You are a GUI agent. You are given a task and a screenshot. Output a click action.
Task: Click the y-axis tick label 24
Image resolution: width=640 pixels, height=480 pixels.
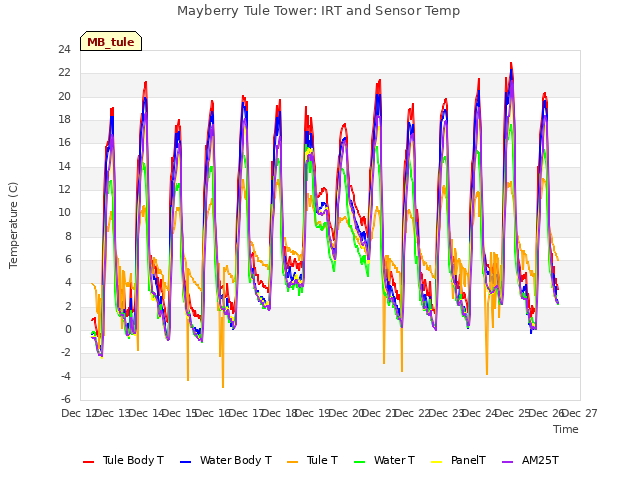[x=64, y=50]
